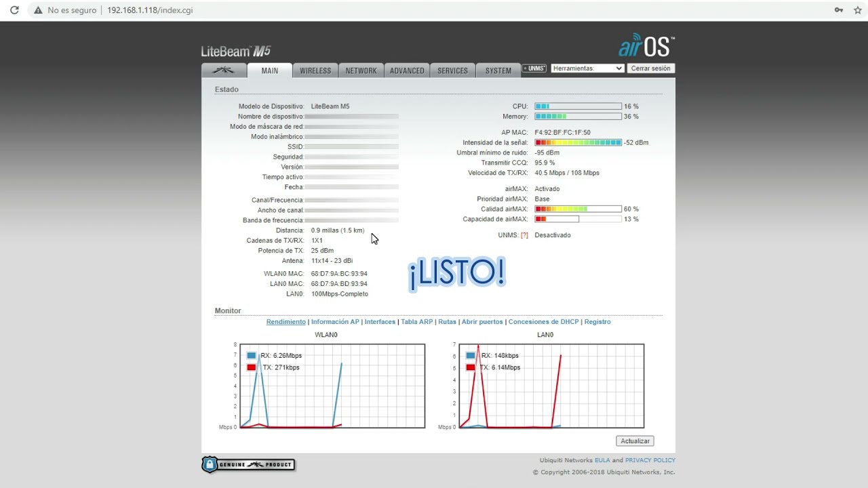The width and height of the screenshot is (868, 488).
Task: Open the Ubiquiti logo tab
Action: (224, 70)
